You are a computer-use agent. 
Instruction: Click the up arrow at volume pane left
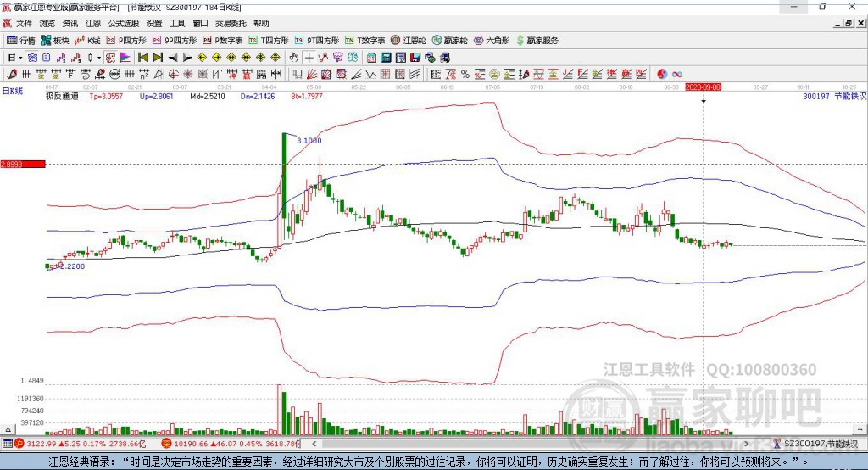[8, 429]
